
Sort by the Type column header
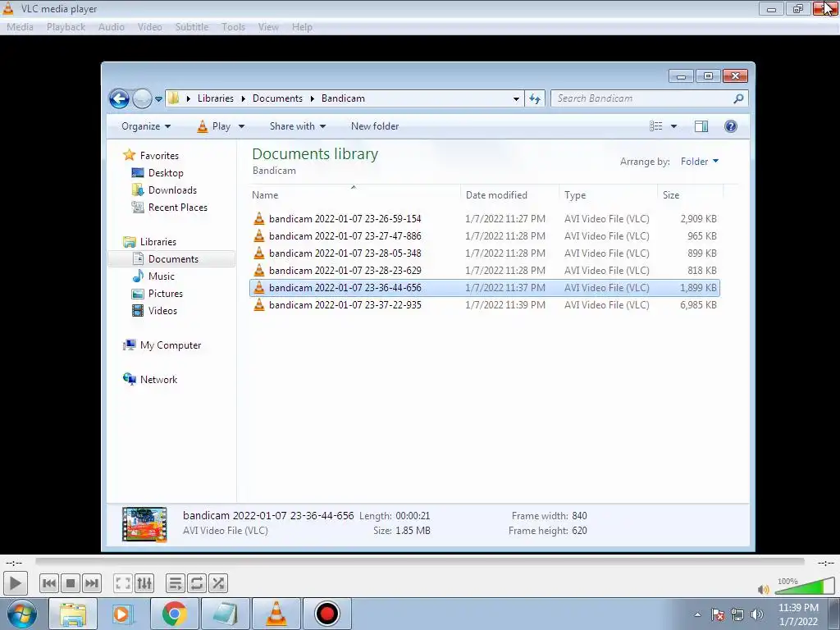tap(608, 195)
